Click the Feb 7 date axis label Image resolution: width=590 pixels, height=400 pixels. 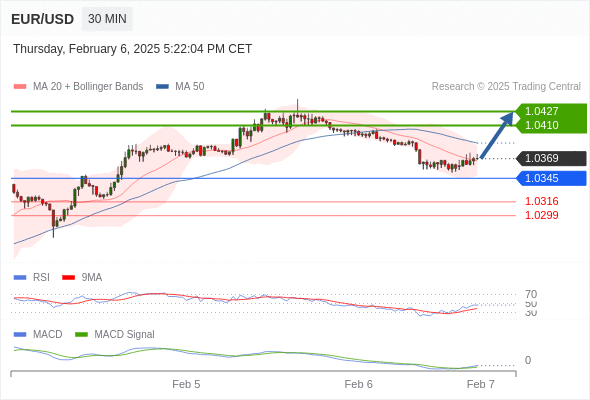481,384
